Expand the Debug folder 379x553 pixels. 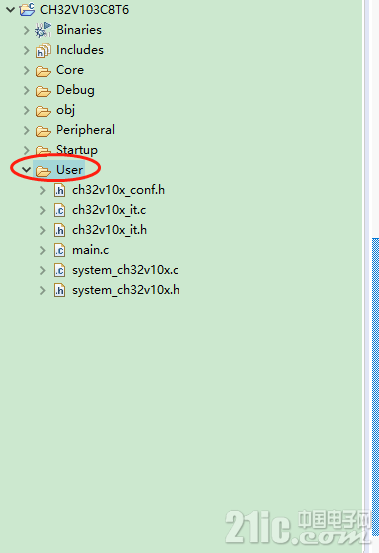click(26, 91)
